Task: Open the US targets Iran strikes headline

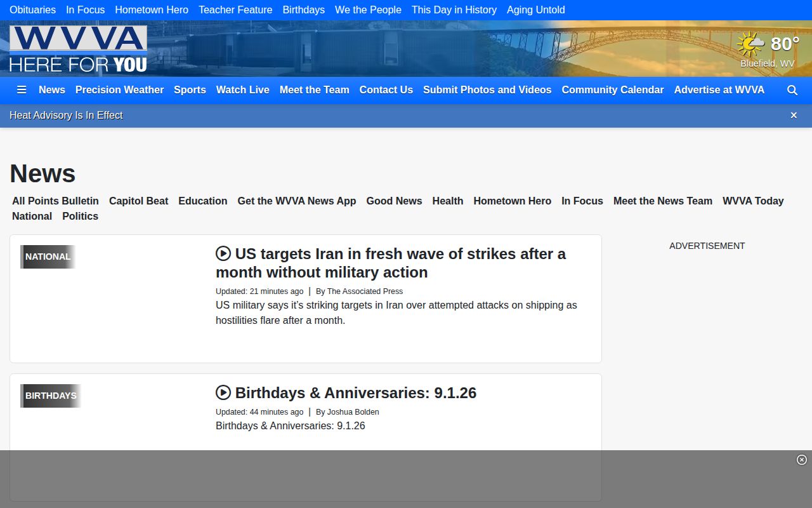Action: coord(391,263)
